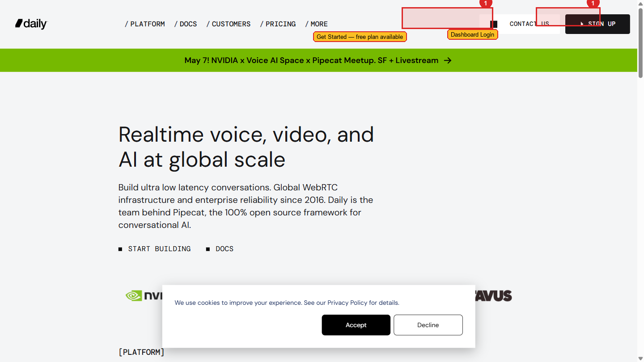Click the NVIDIA logo

pos(144,295)
